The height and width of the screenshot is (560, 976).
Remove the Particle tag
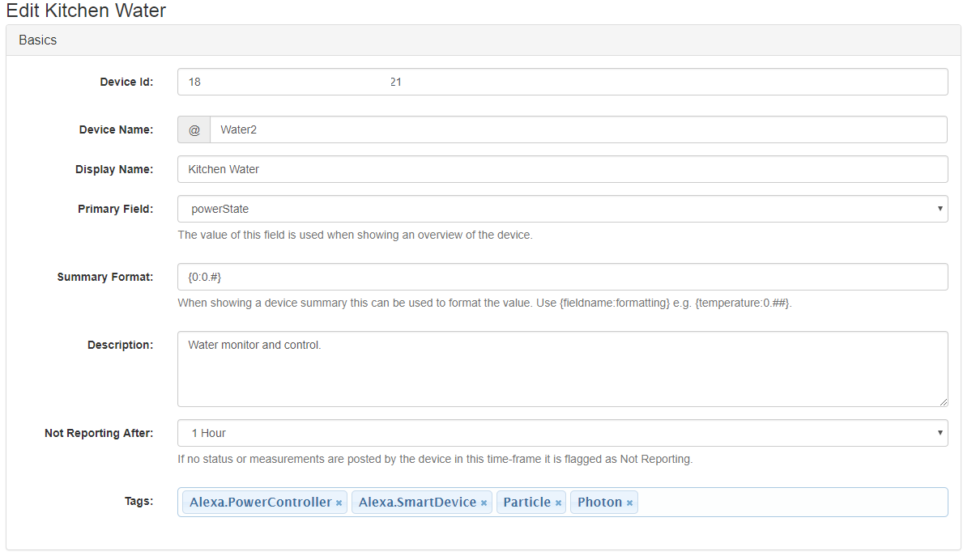(x=557, y=502)
